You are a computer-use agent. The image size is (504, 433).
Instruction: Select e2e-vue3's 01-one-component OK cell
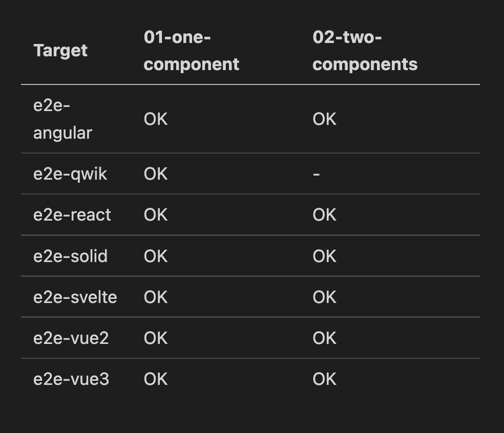coord(156,379)
